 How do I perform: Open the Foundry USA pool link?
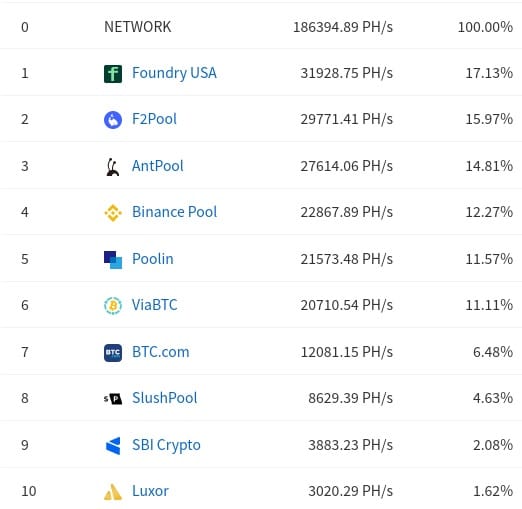click(x=174, y=73)
